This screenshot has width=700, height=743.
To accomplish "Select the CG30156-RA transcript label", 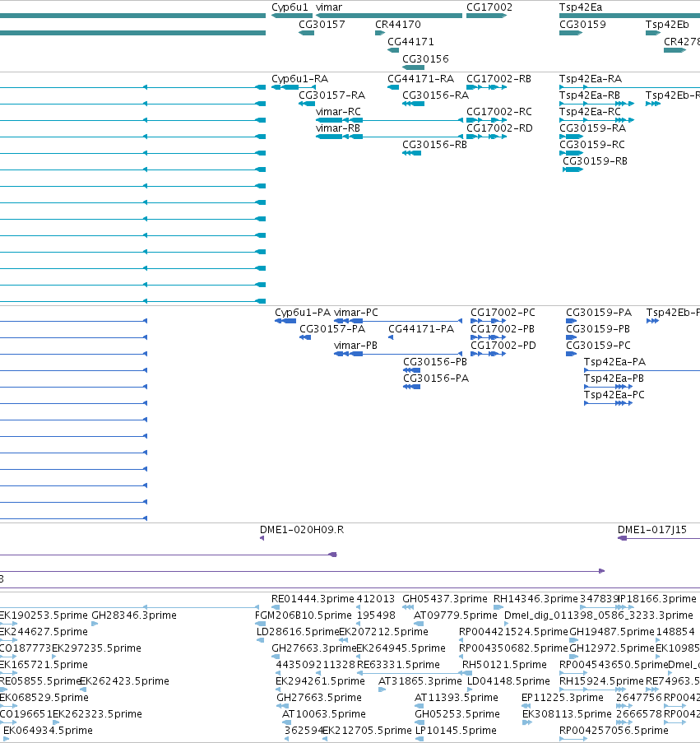I will 435,95.
